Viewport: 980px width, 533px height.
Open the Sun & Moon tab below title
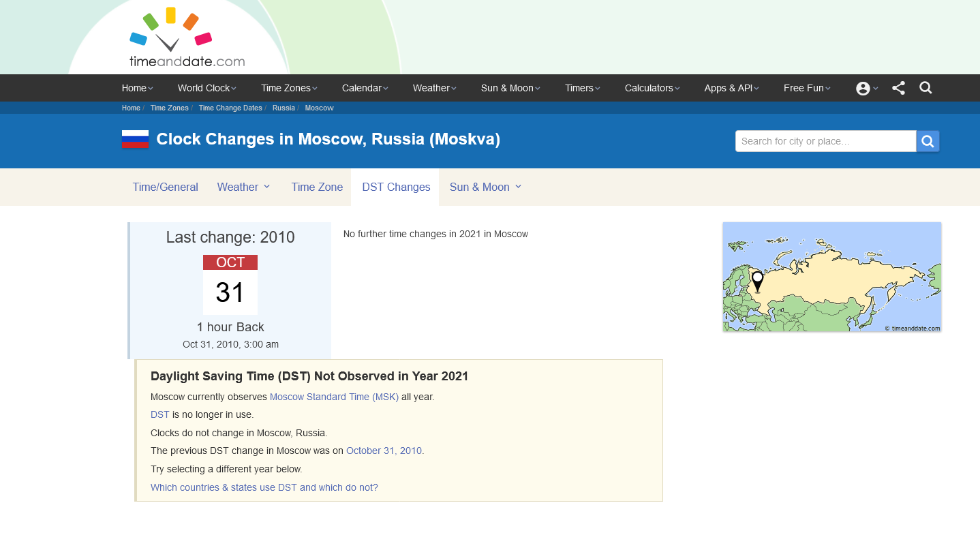coord(486,187)
